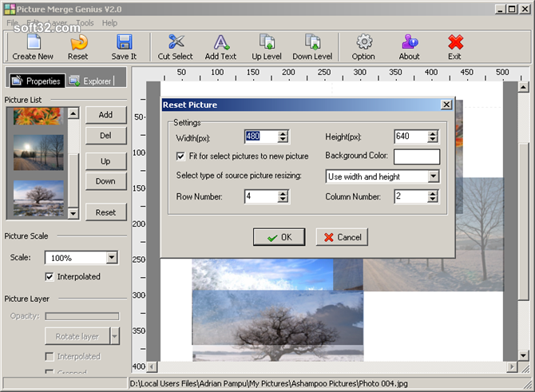This screenshot has width=535, height=392.
Task: Click the Width spinner arrows
Action: (283, 137)
